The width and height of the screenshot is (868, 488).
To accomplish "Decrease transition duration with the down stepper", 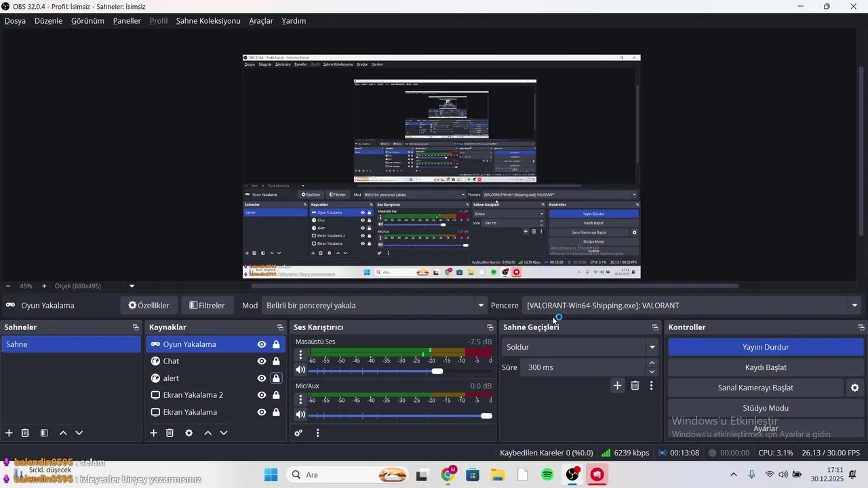I will pyautogui.click(x=652, y=371).
